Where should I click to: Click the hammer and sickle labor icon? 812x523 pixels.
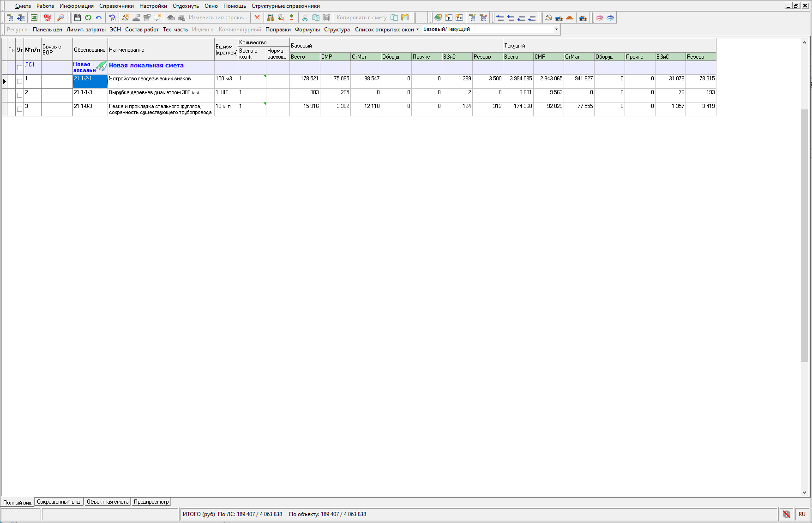tap(548, 18)
